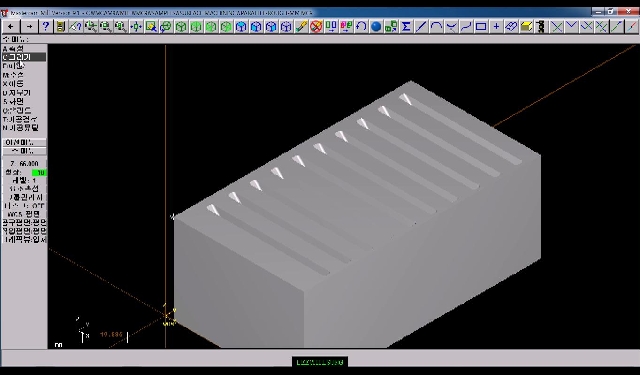Select the Analyze icon with question mark
This screenshot has width=640, height=375.
pyautogui.click(x=76, y=27)
